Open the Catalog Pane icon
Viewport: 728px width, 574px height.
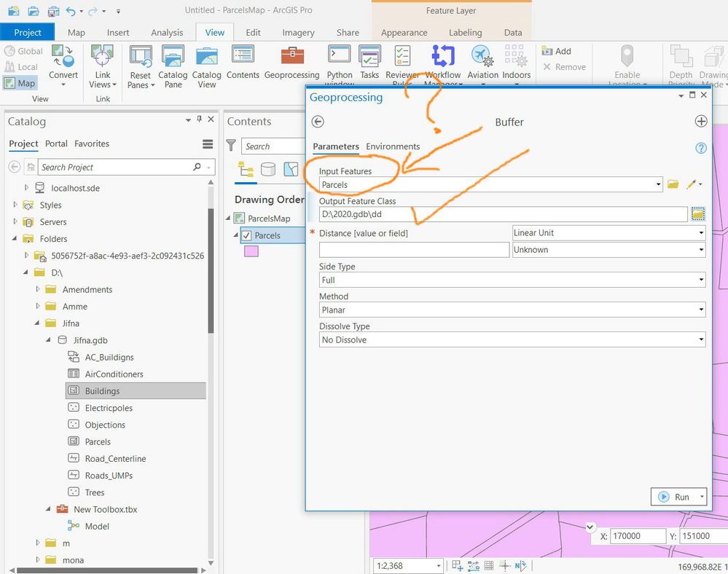pos(173,55)
